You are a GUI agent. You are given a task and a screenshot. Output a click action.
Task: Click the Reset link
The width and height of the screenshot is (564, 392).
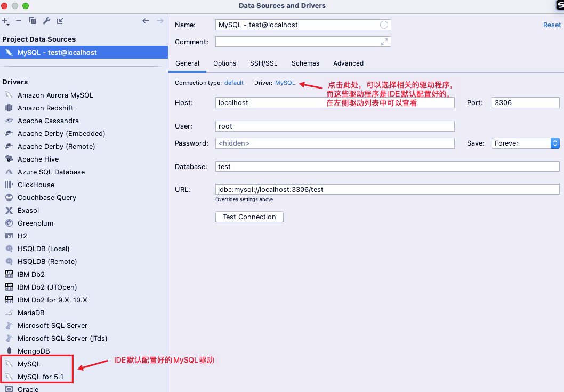[x=552, y=25]
